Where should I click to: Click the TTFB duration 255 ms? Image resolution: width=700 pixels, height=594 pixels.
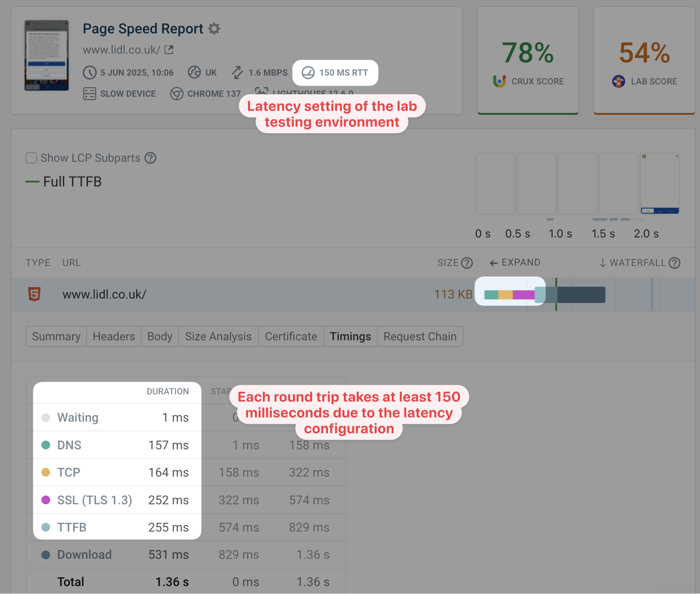168,527
